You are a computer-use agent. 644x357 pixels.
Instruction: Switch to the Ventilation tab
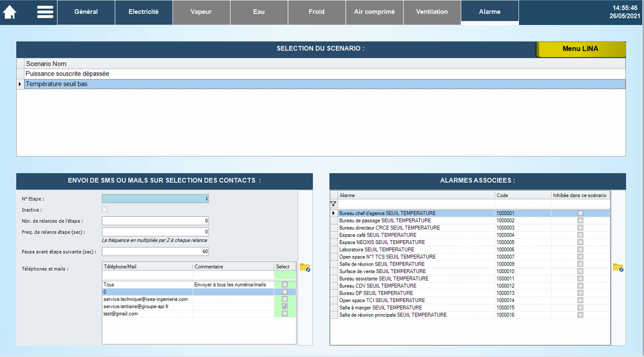[432, 12]
